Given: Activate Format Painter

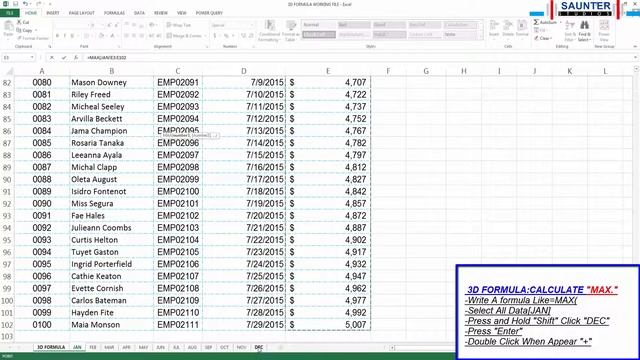Looking at the screenshot, I should point(33,38).
